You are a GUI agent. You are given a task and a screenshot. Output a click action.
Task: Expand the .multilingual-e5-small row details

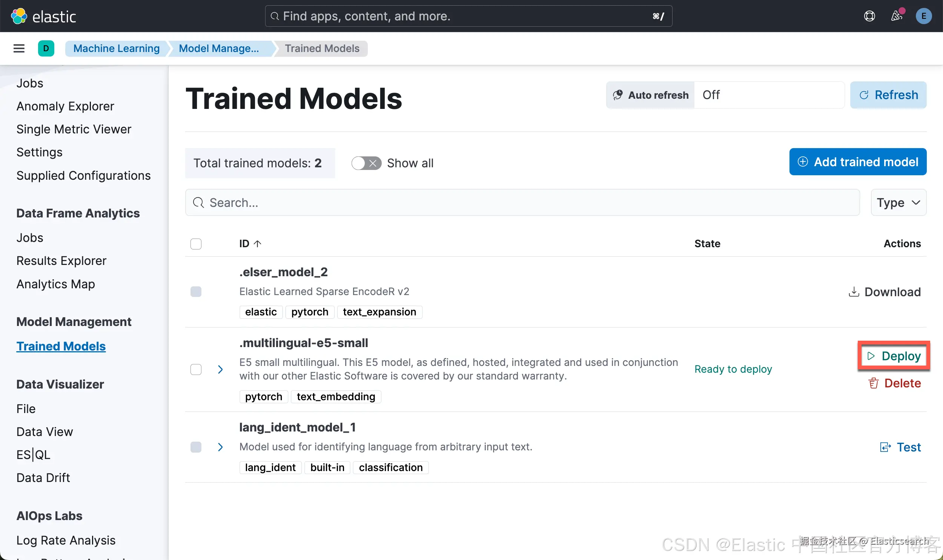220,369
